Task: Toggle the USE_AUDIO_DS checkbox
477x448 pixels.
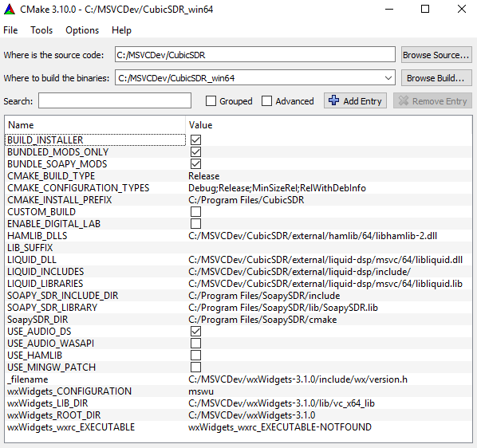Action: pos(195,332)
